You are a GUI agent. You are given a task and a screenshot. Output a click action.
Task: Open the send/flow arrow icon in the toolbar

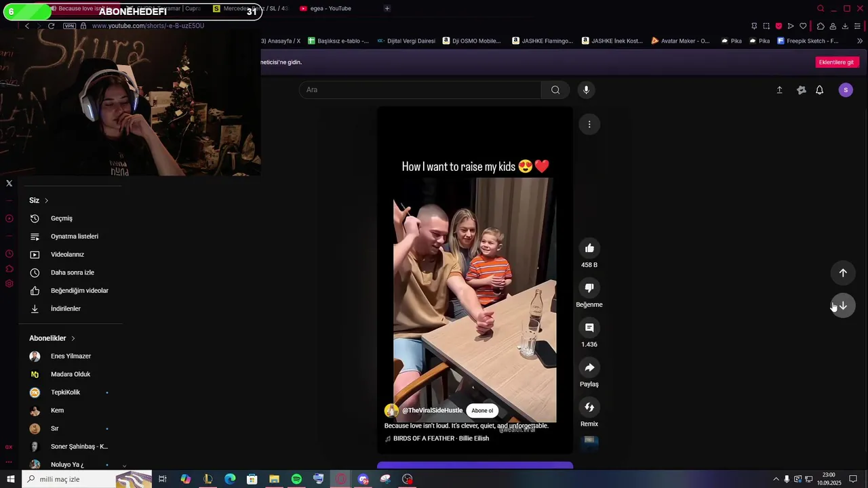[791, 26]
